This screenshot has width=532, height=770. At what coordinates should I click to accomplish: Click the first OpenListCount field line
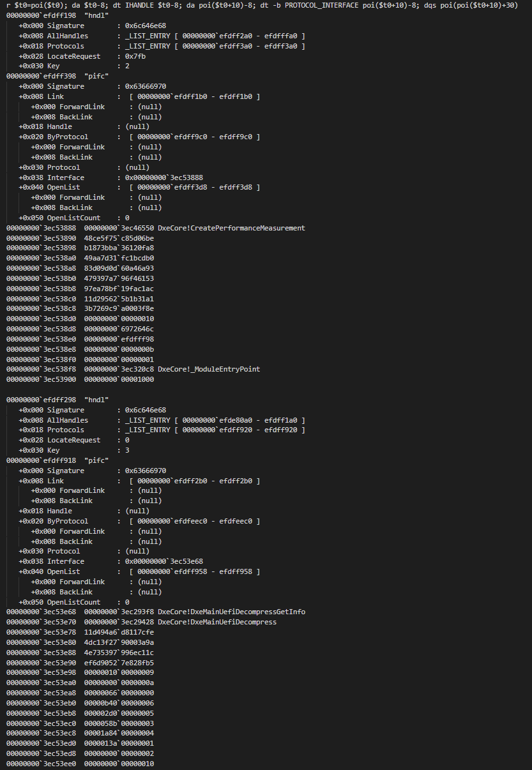click(74, 218)
